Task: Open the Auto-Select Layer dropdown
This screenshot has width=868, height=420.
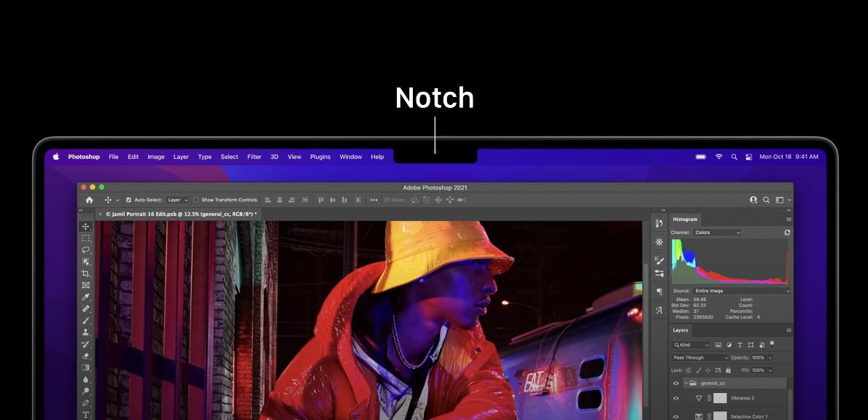Action: click(178, 200)
